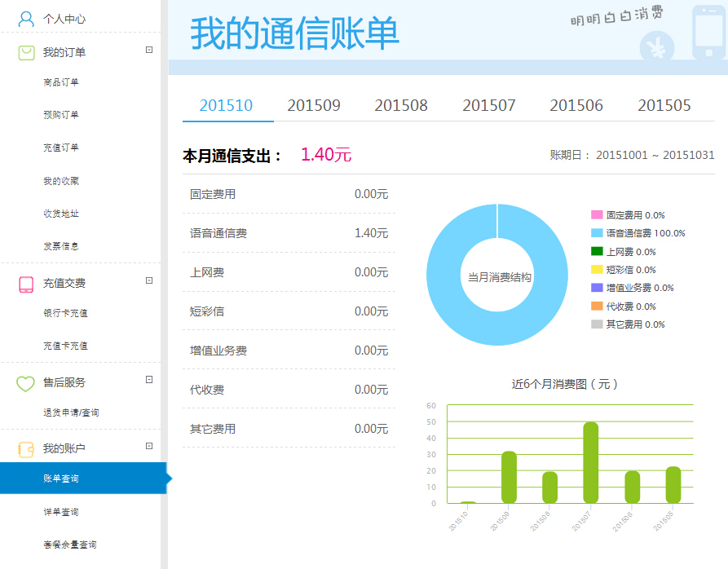Click gray 其它费用 legend swatch
The height and width of the screenshot is (569, 728).
[597, 324]
